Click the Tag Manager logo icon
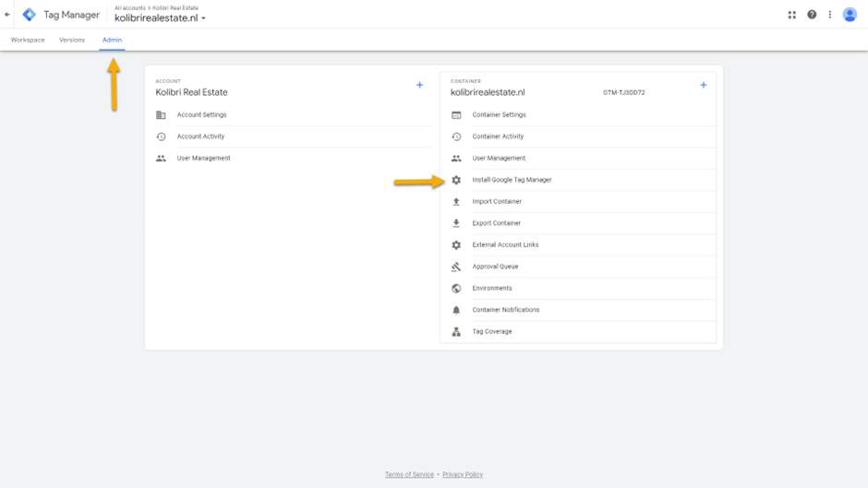Screen dimensions: 868x488 coord(30,15)
